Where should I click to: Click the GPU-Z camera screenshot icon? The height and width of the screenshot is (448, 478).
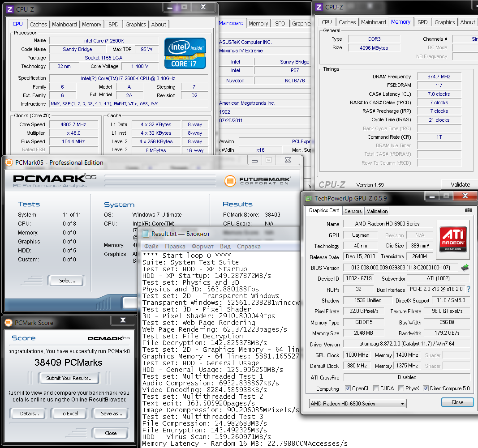[468, 210]
